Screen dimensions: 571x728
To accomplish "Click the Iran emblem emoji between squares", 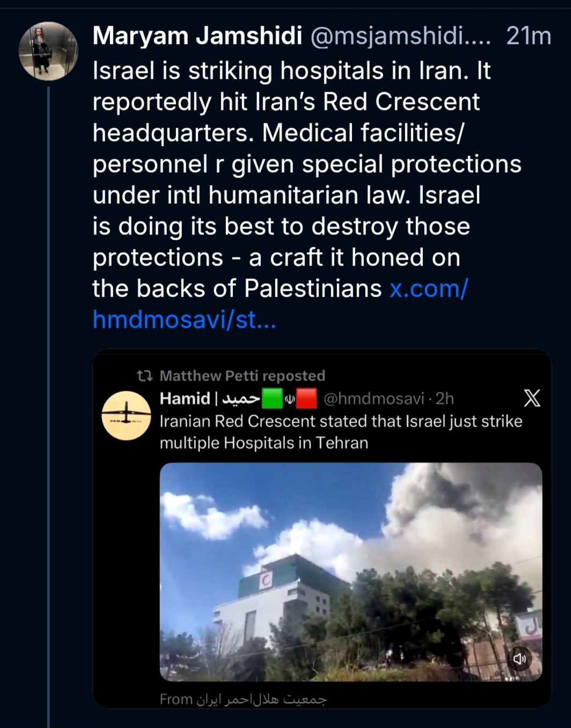I will tap(289, 399).
